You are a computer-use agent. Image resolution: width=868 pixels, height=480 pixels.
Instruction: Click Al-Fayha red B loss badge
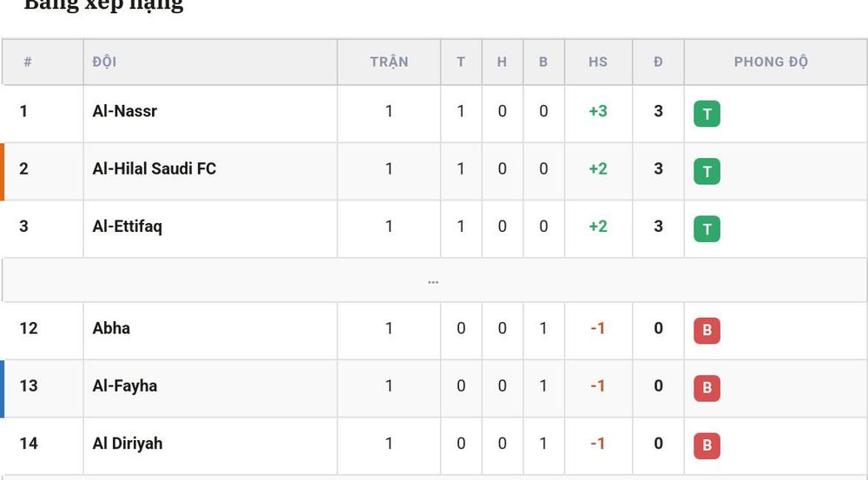(x=707, y=389)
